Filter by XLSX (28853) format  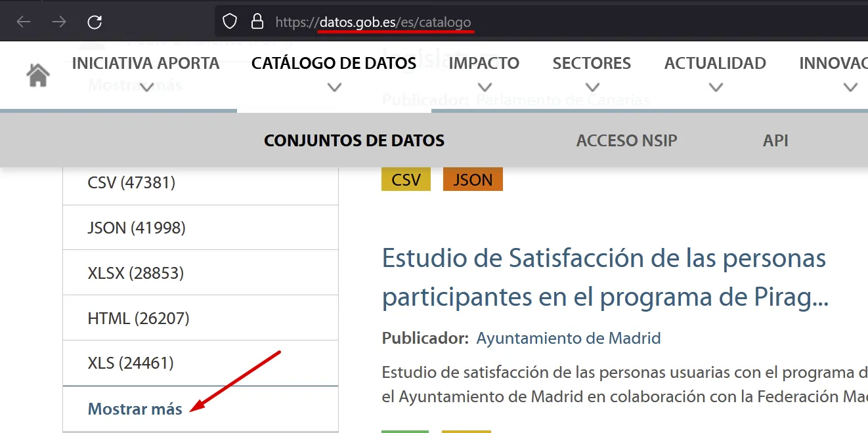[x=135, y=273]
